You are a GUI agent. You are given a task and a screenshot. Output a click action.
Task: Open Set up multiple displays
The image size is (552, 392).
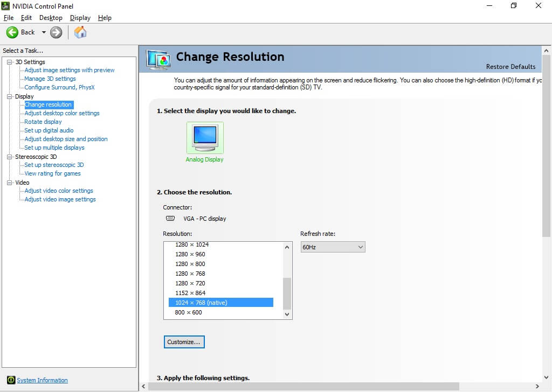pyautogui.click(x=54, y=148)
